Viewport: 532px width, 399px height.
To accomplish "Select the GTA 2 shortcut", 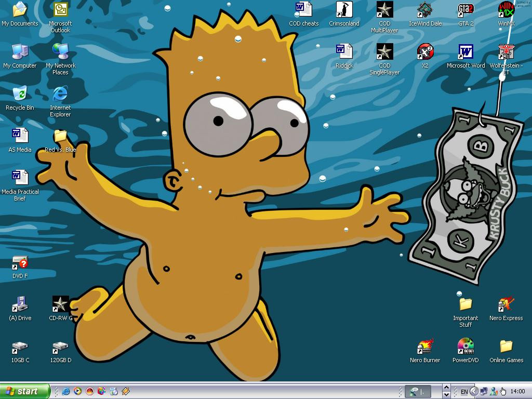I will coord(465,14).
